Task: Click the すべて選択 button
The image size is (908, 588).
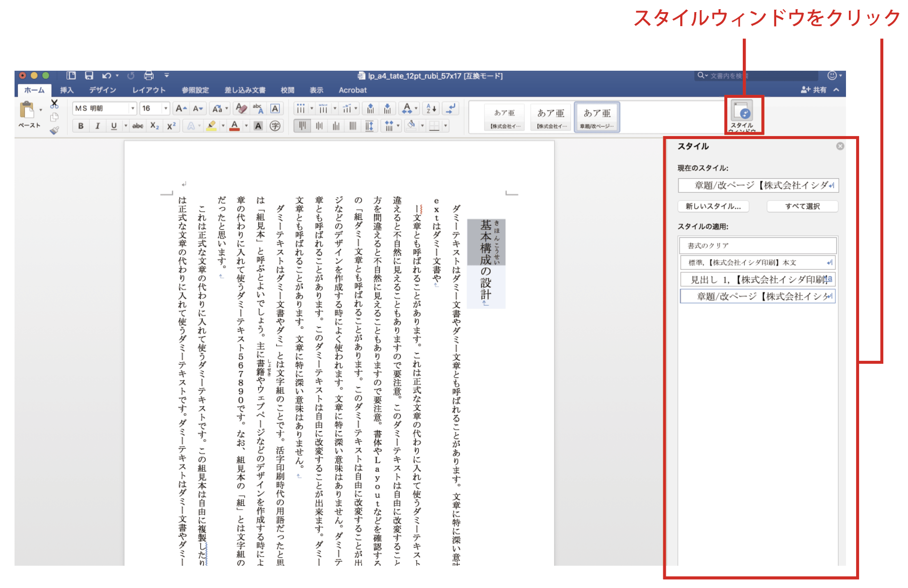Action: (x=802, y=206)
